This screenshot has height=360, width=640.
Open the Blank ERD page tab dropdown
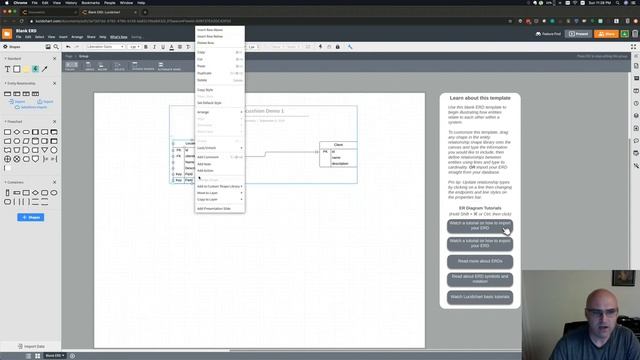click(55, 356)
